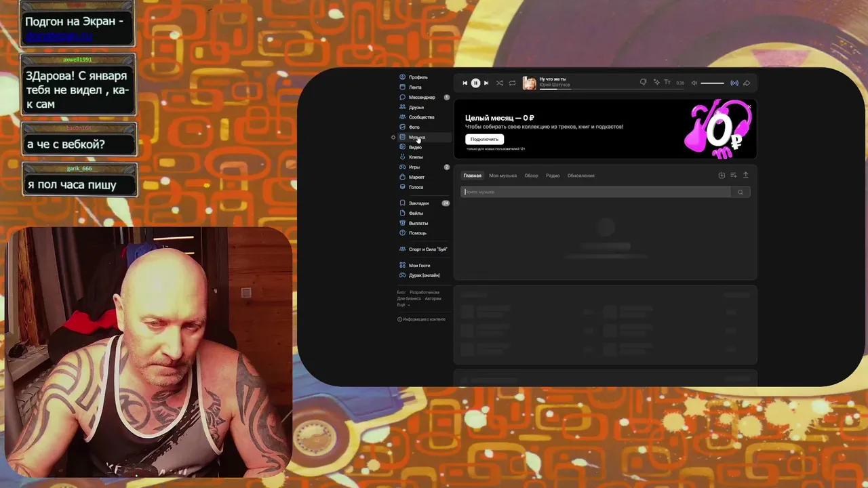
Task: Launch the Дурак [онлайн] game
Action: pyautogui.click(x=424, y=275)
